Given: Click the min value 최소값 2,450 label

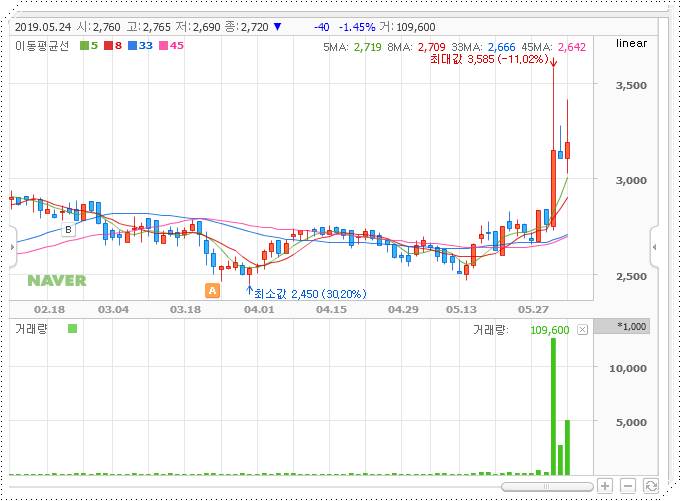Looking at the screenshot, I should point(310,294).
